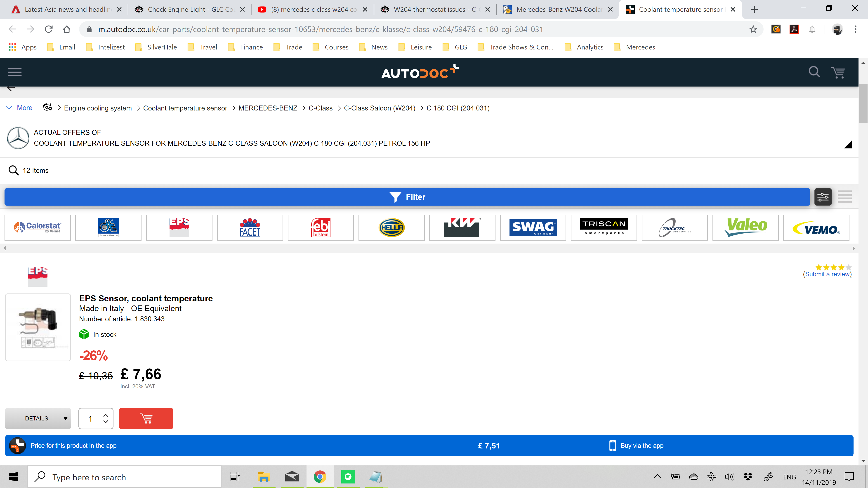Open the Autodoc hamburger menu
Screen dimensions: 868x488
(14, 72)
